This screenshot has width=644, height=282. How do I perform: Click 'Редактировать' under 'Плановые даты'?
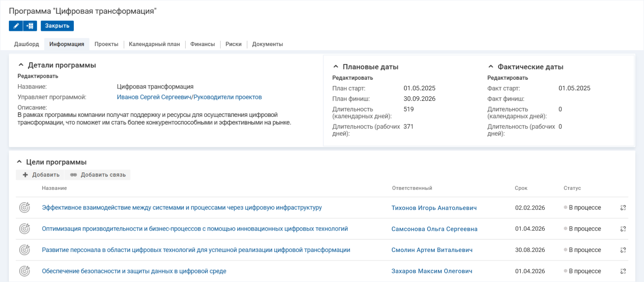(352, 78)
